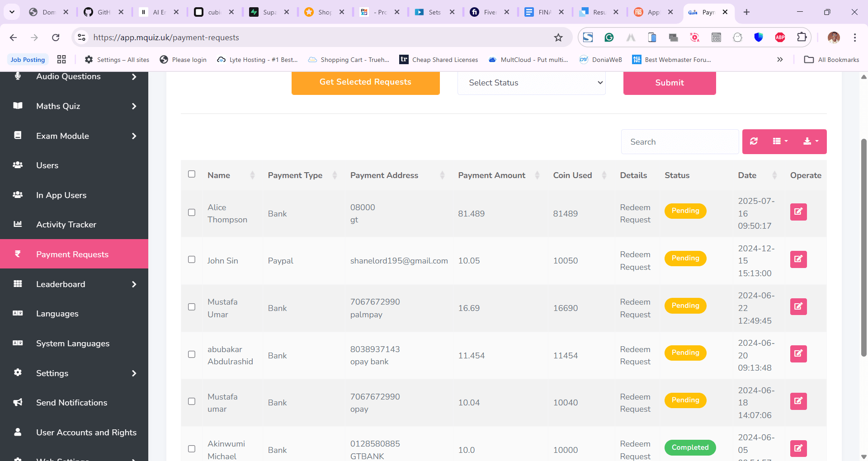Open Activity Tracker from the sidebar

[66, 225]
